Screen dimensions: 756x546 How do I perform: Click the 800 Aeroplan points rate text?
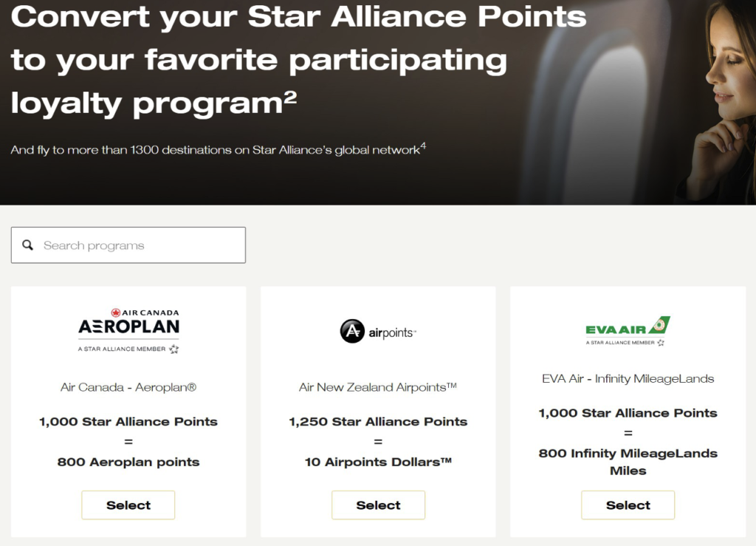(x=128, y=463)
